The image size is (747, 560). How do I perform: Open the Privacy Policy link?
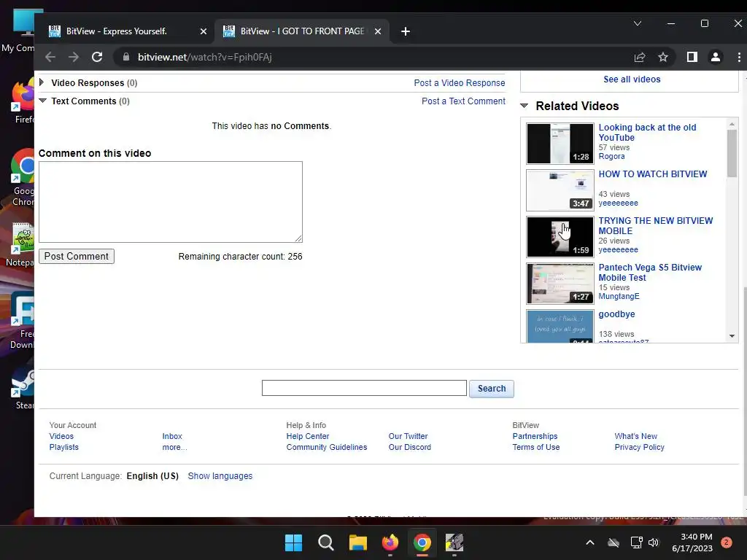coord(639,447)
